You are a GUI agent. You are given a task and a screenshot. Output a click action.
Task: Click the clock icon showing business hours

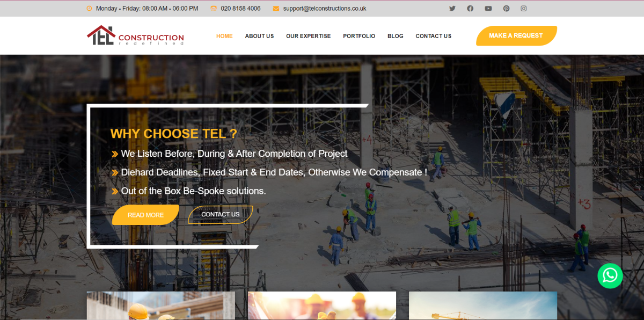coord(89,8)
